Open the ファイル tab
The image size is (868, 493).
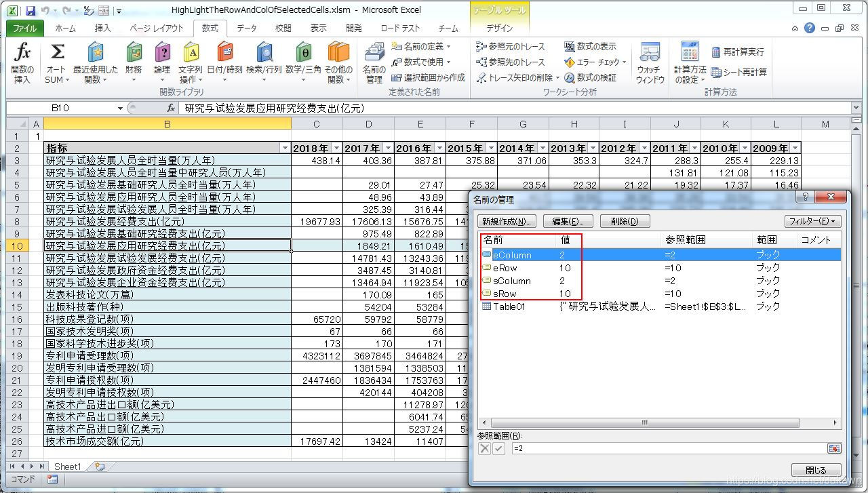(x=25, y=28)
